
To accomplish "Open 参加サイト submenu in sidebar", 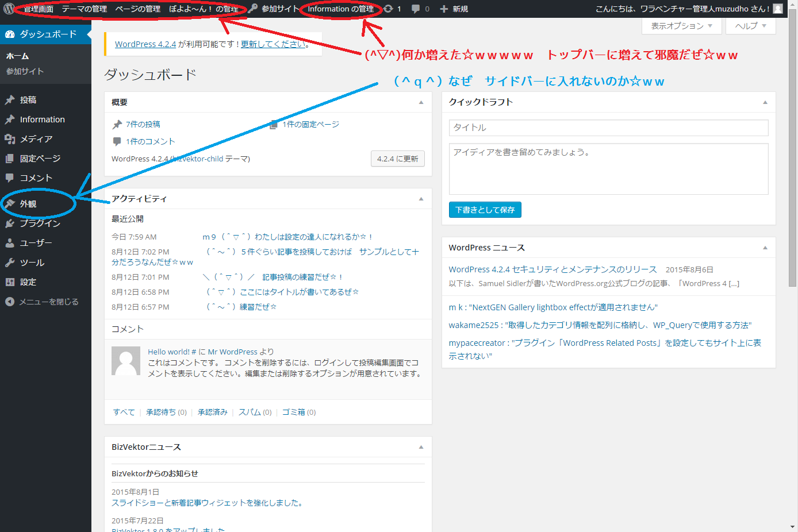I will 25,71.
